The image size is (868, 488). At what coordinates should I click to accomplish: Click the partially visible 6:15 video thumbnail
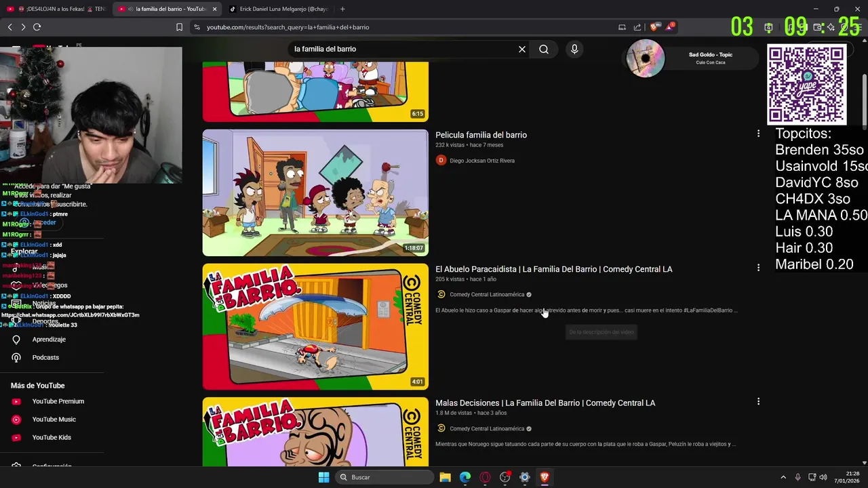(x=315, y=91)
